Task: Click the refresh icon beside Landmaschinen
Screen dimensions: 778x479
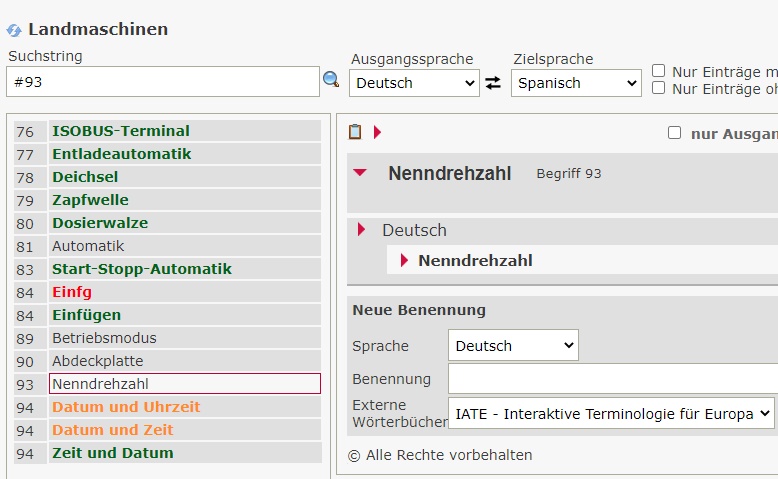Action: 14,30
